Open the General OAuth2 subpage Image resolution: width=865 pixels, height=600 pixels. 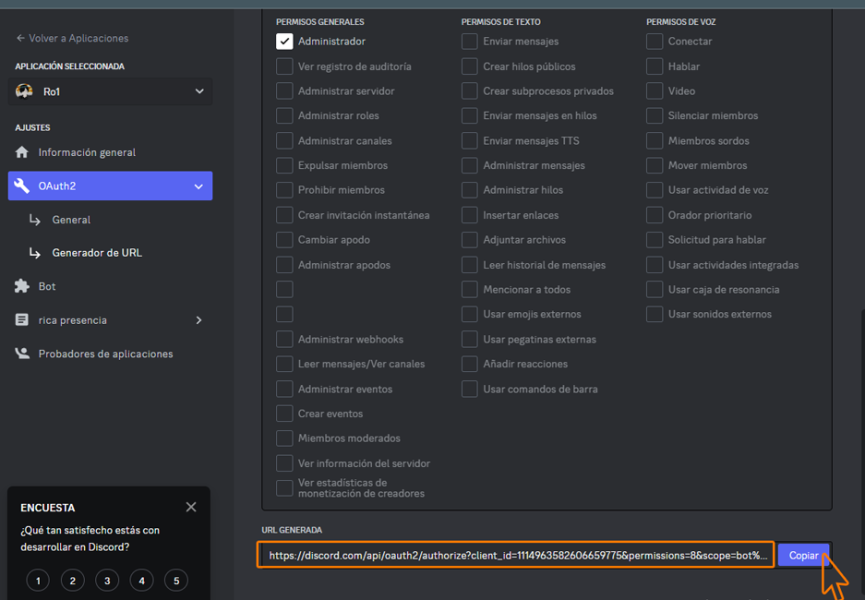click(x=71, y=220)
